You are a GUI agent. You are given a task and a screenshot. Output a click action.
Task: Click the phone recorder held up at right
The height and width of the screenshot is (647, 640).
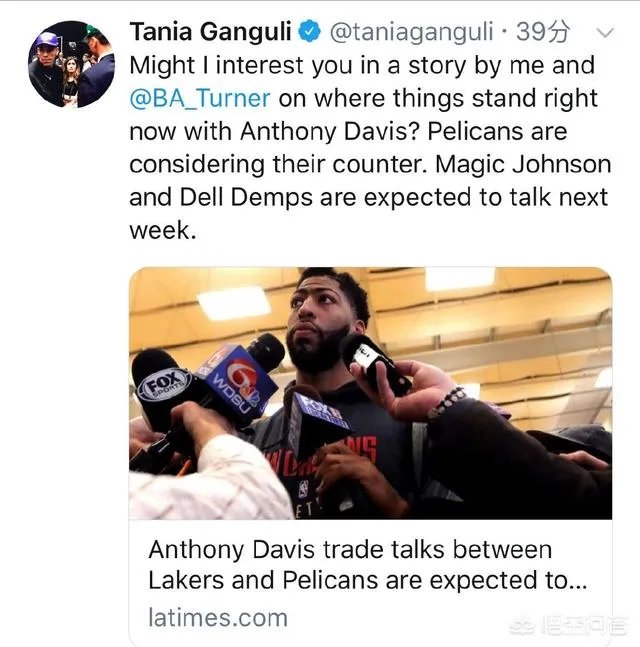click(373, 361)
